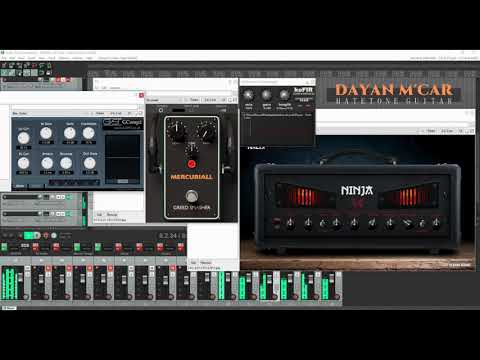Viewport: 480px width, 360px height.
Task: Adjust the In Gain knob on GComp2
Action: (x=46, y=133)
